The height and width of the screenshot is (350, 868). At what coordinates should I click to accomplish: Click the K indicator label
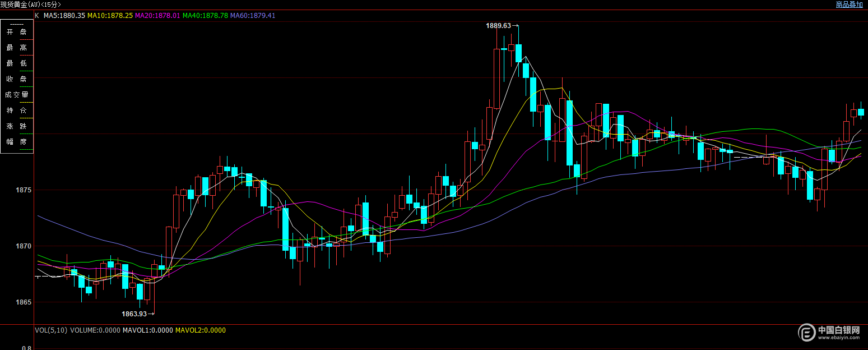37,16
